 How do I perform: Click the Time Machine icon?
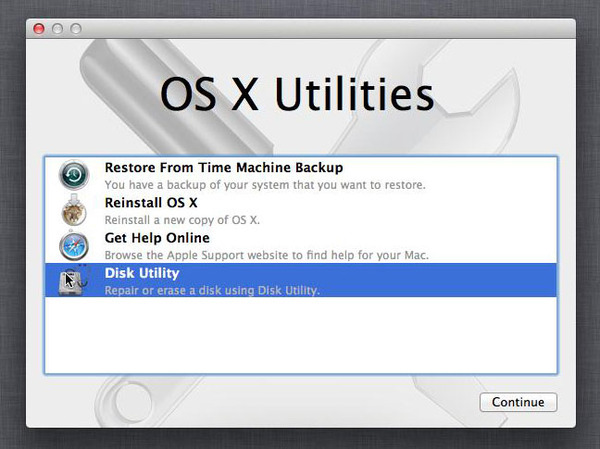[74, 175]
